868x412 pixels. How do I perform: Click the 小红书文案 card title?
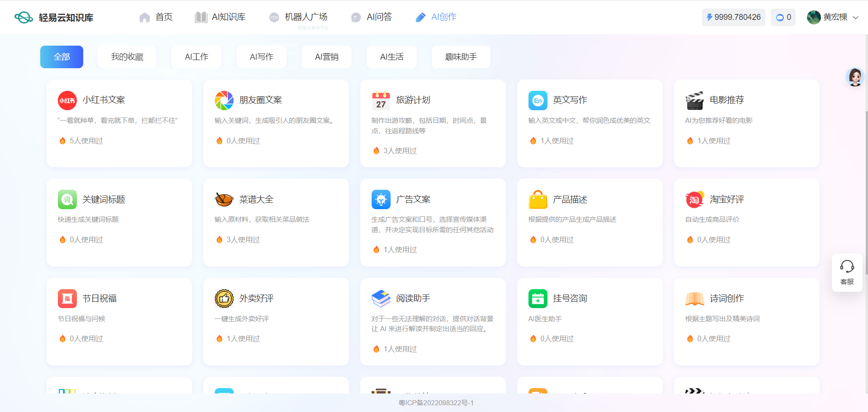tap(104, 100)
